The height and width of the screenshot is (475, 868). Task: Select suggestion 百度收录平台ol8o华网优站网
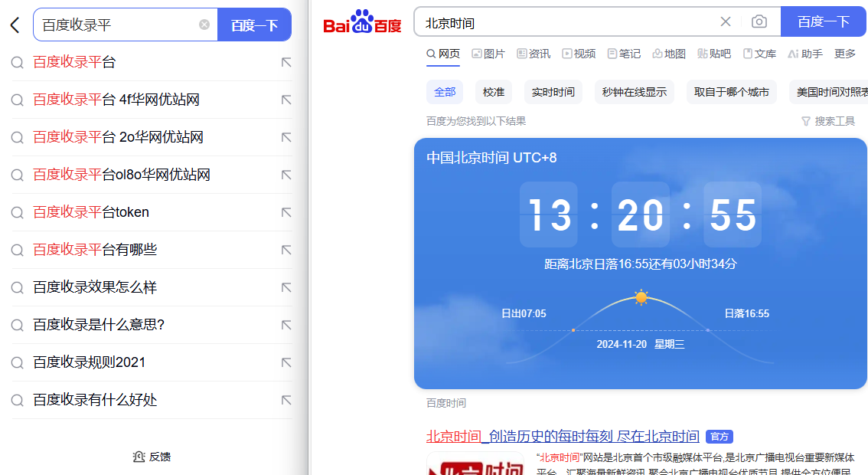(152, 175)
